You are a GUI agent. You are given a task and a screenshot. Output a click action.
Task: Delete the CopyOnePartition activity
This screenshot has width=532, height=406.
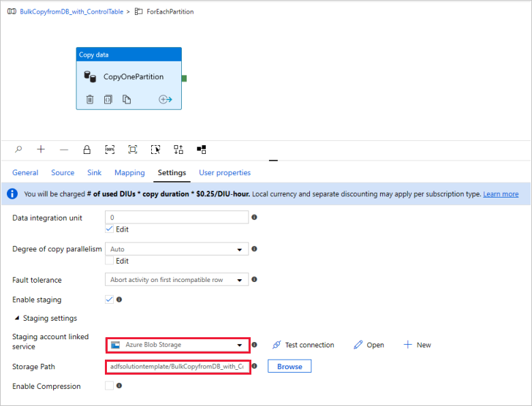coord(90,99)
